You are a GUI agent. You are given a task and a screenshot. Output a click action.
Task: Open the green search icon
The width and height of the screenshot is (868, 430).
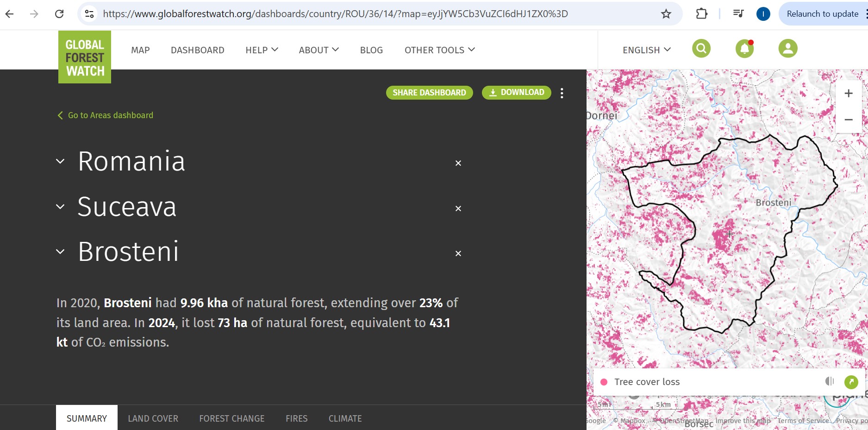pos(701,48)
